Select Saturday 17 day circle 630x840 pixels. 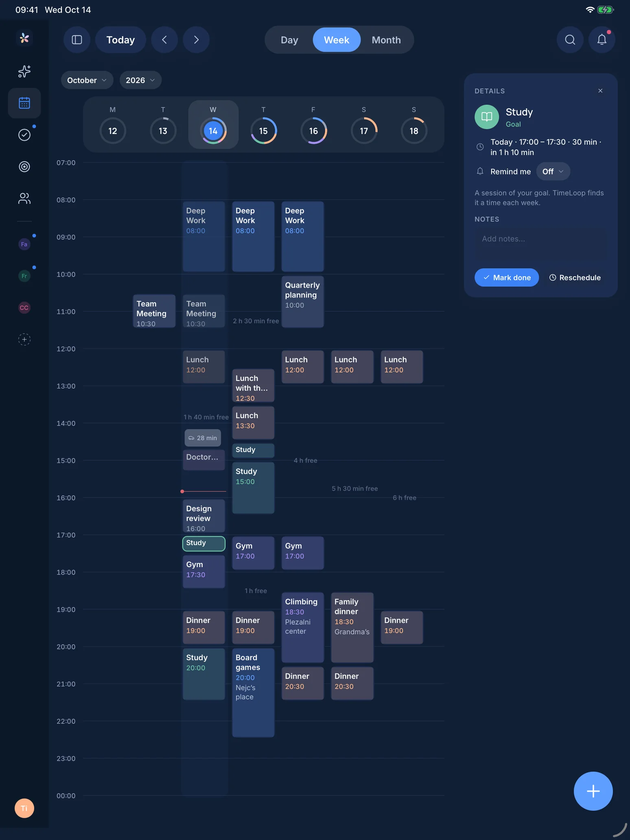[364, 131]
